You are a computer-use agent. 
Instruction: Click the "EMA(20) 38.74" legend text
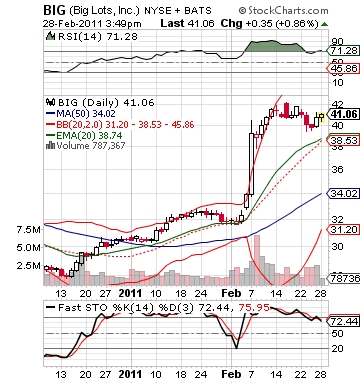click(89, 135)
